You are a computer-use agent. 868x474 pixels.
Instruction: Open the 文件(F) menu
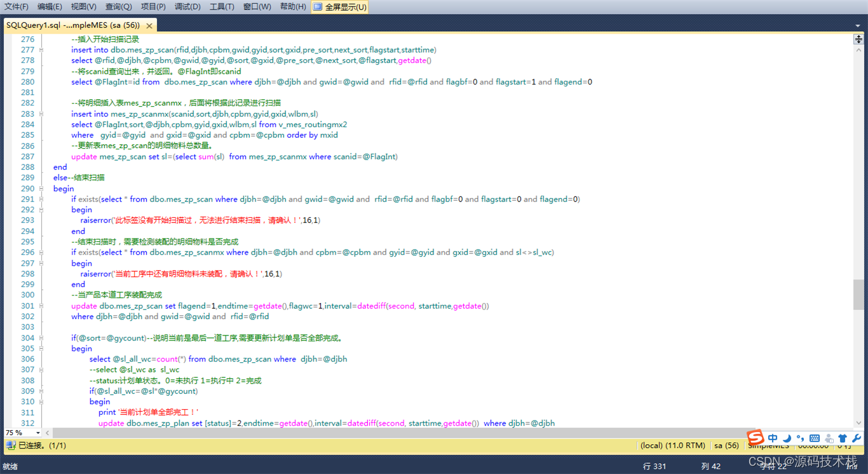16,7
